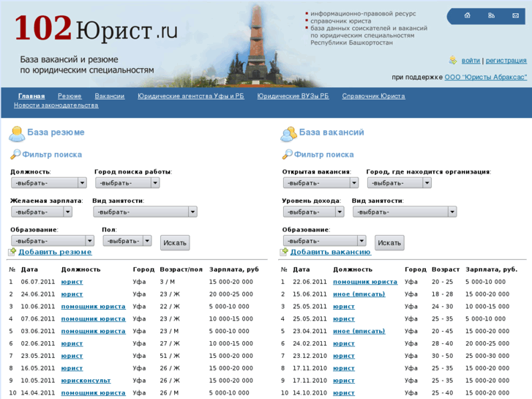
Task: Click the База резюме heading
Action: (56, 132)
